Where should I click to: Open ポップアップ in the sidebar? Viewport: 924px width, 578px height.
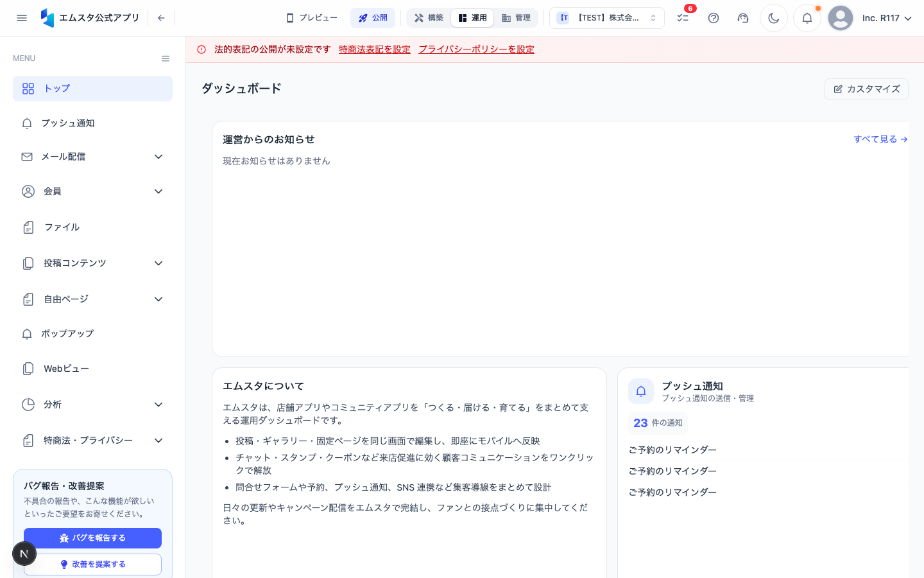coord(92,334)
